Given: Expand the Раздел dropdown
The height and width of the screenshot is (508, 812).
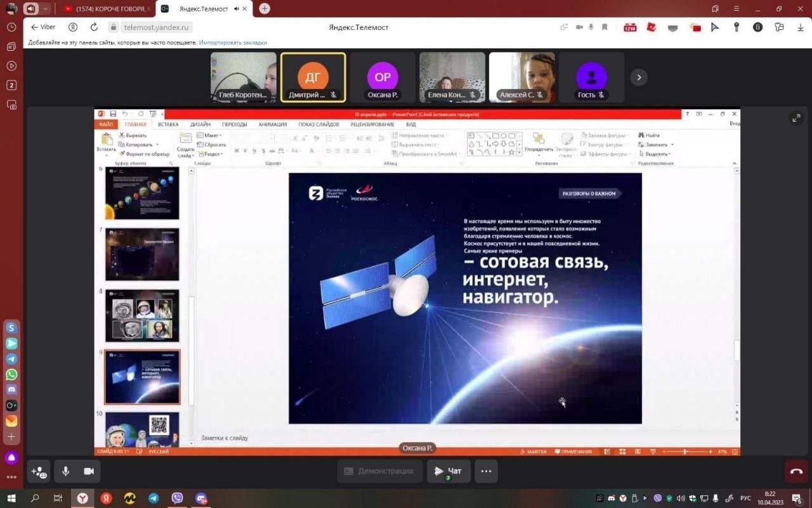Looking at the screenshot, I should 210,154.
